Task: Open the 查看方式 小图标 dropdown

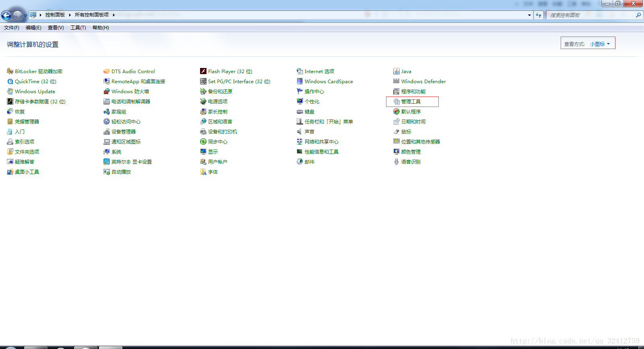Action: click(600, 44)
